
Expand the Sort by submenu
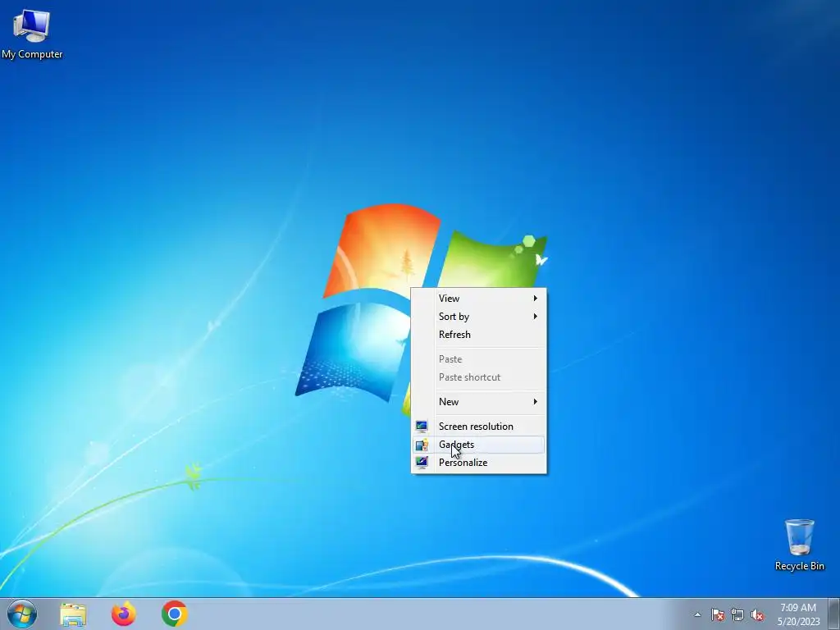point(478,317)
